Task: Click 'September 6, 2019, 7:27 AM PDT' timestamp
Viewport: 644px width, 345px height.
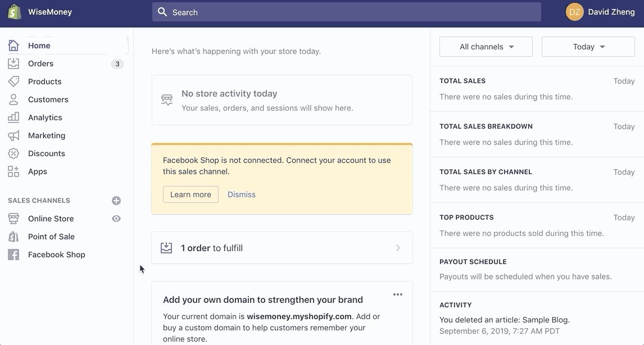Action: [x=500, y=331]
